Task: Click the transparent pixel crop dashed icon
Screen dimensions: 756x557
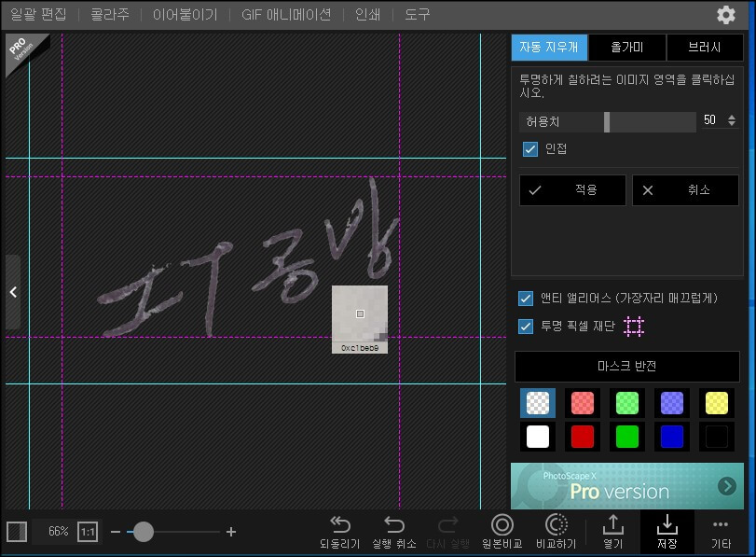Action: (634, 327)
